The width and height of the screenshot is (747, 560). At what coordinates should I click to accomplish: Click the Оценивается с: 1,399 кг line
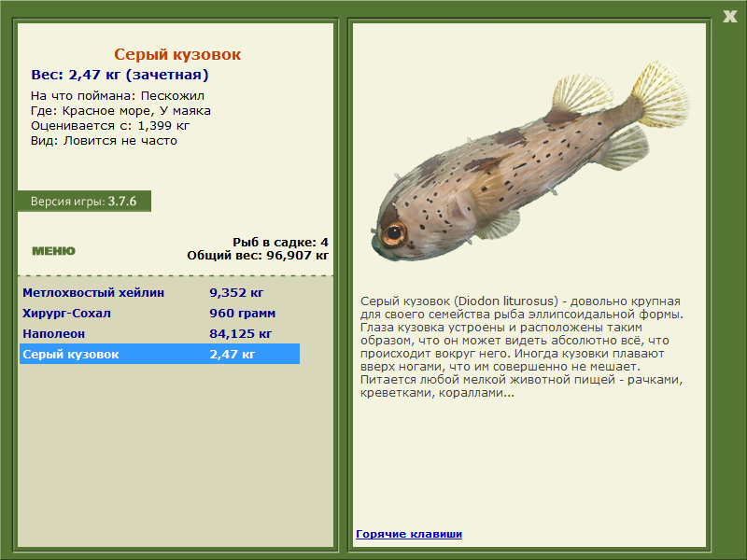coord(110,126)
